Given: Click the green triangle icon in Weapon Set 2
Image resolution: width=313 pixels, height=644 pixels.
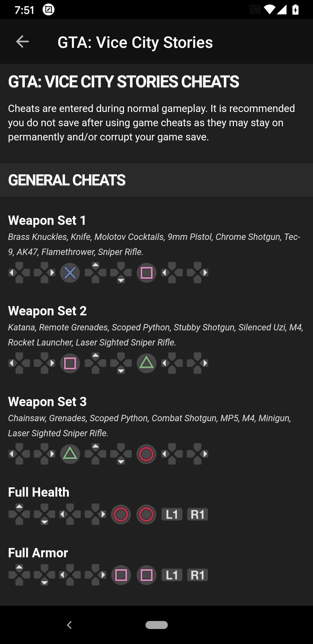Looking at the screenshot, I should (146, 363).
